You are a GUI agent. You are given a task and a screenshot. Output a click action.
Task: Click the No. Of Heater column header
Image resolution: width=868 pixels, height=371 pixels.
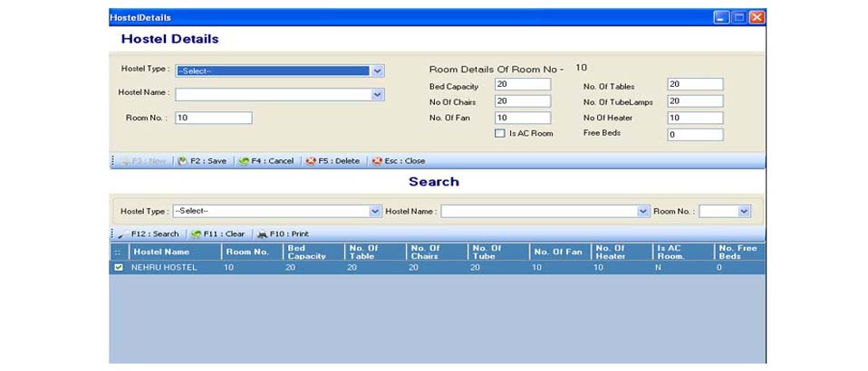(622, 252)
